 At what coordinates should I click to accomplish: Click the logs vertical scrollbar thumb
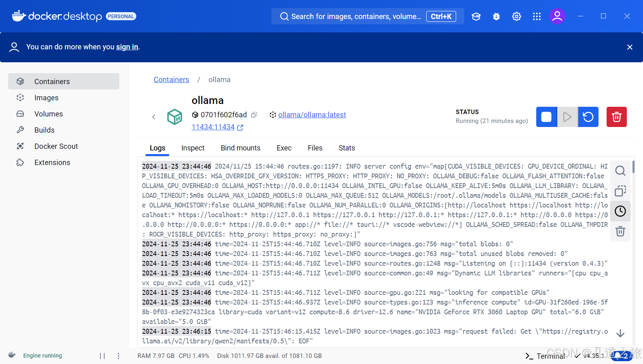[x=633, y=167]
